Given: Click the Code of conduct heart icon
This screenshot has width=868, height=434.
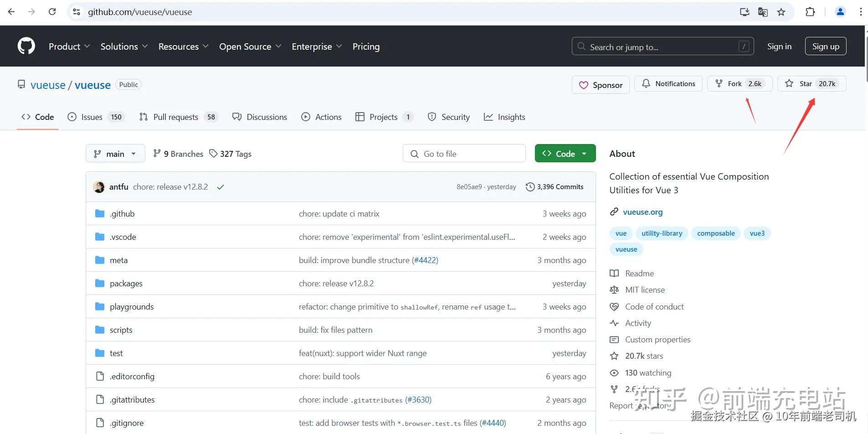Looking at the screenshot, I should click(x=614, y=306).
